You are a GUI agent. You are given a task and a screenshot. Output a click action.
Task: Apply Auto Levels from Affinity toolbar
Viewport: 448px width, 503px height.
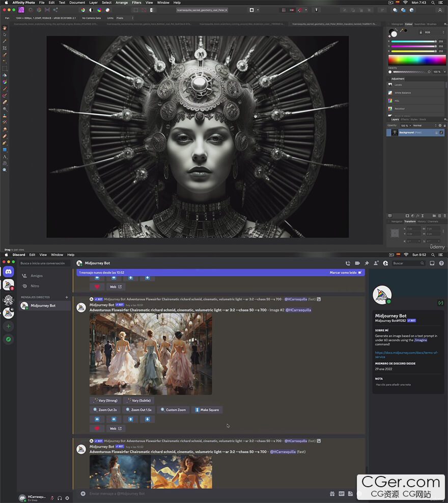pos(82,10)
